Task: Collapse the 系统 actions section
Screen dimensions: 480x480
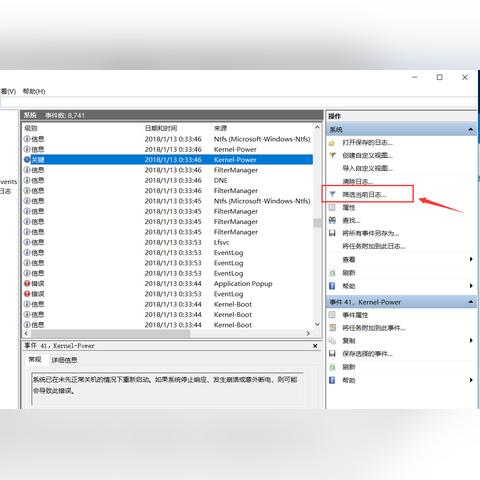Action: pos(471,129)
